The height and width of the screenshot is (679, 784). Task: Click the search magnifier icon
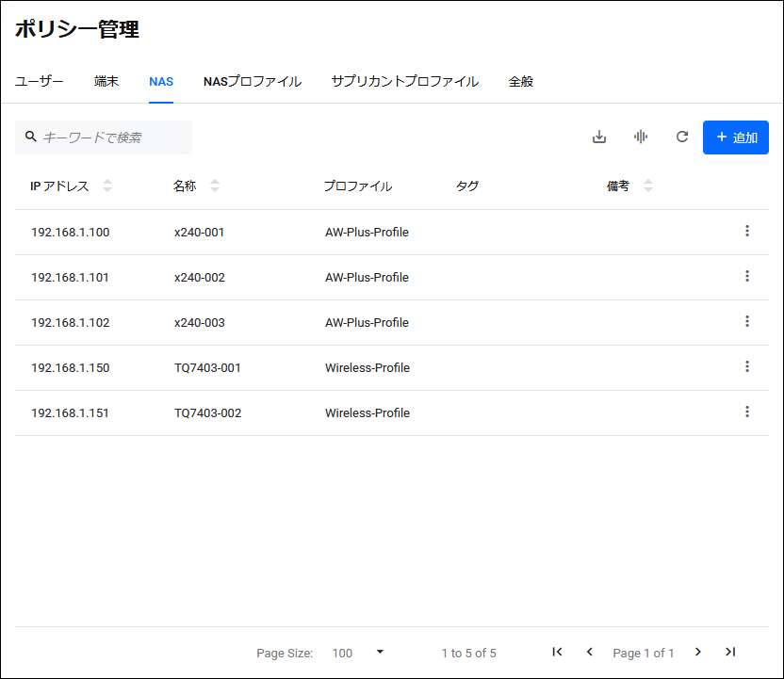click(x=31, y=137)
